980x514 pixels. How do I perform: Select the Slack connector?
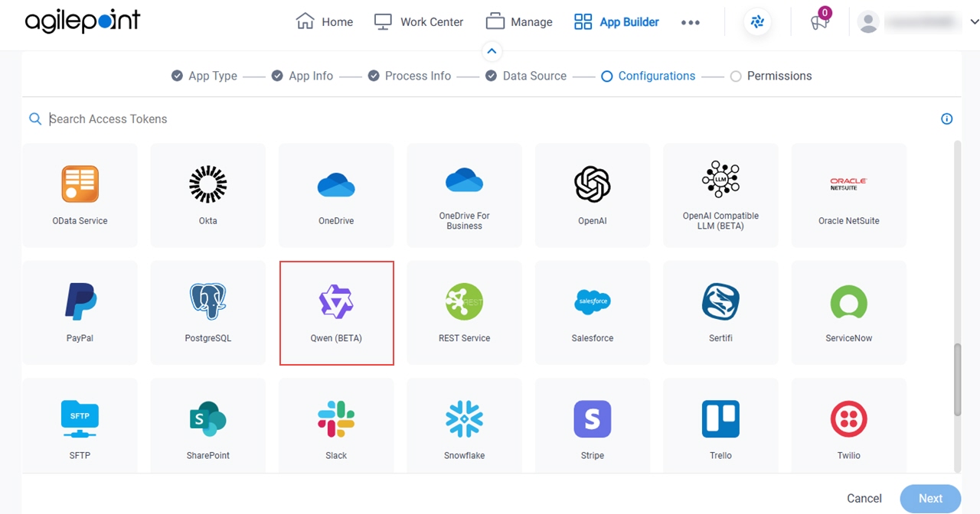point(336,425)
